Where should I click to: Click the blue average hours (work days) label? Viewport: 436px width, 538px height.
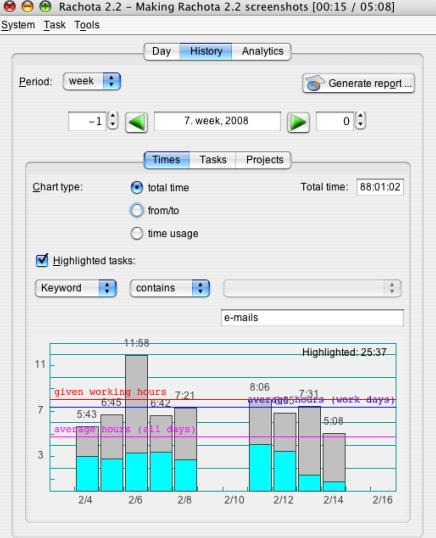point(321,400)
